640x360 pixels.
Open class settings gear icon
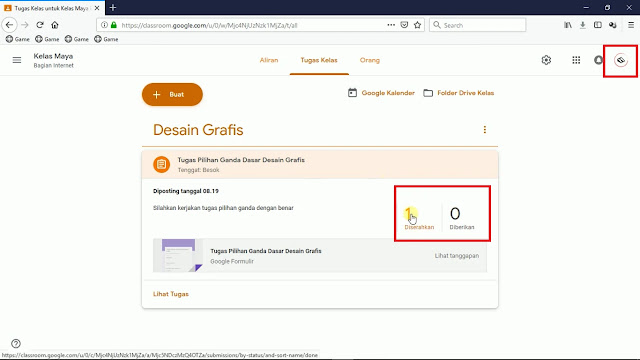point(546,60)
